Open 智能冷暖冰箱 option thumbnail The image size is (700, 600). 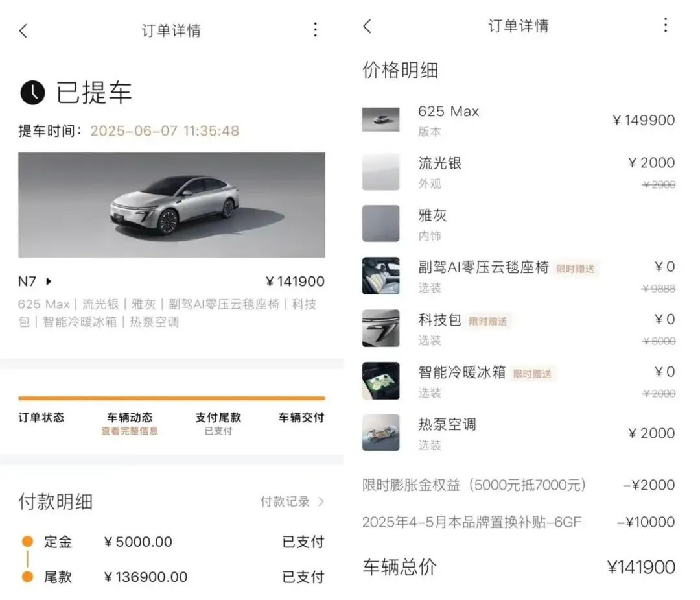[381, 381]
